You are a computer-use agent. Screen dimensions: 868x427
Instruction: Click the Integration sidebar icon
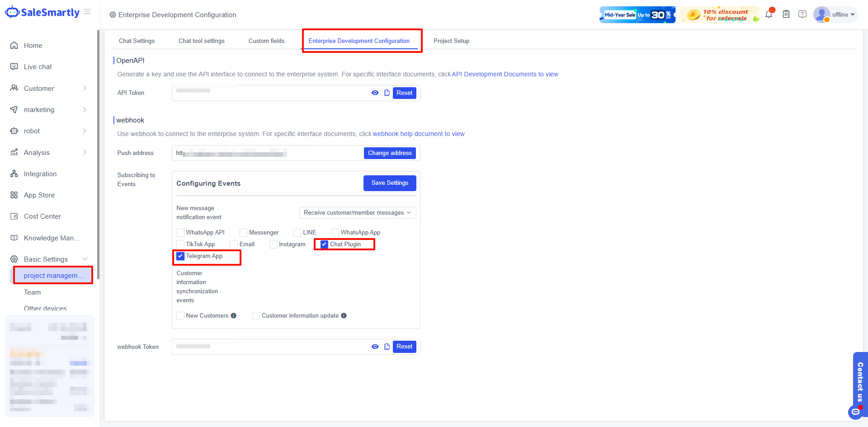point(14,174)
